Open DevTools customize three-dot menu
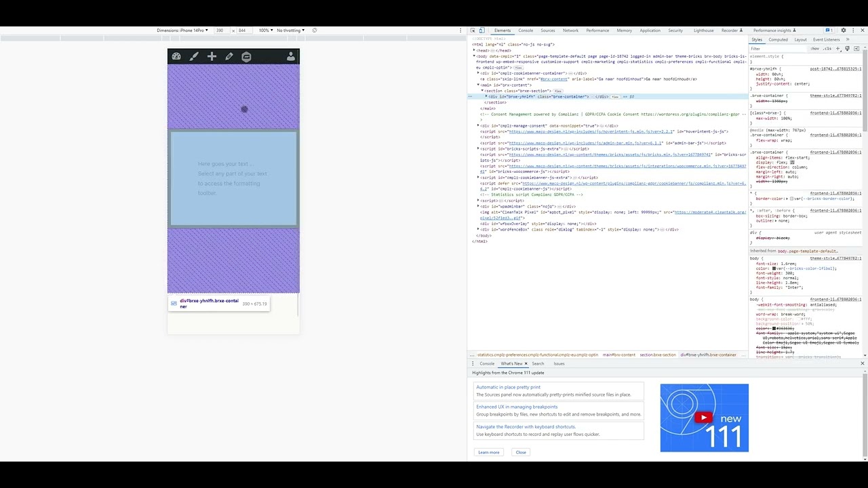Screen dimensions: 868x488 pyautogui.click(x=852, y=30)
